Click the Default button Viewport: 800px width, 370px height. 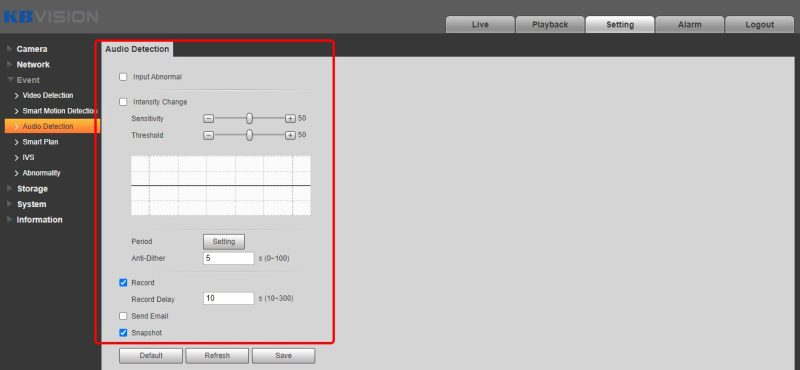tap(151, 356)
